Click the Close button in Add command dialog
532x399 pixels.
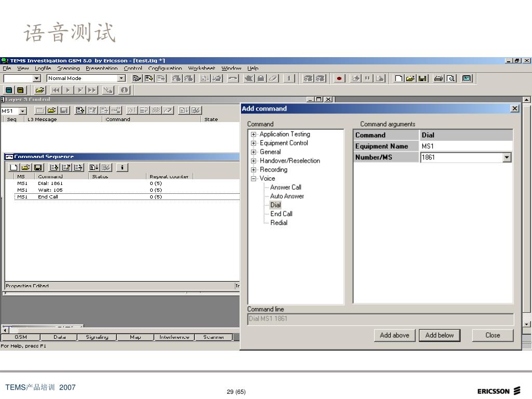click(493, 335)
